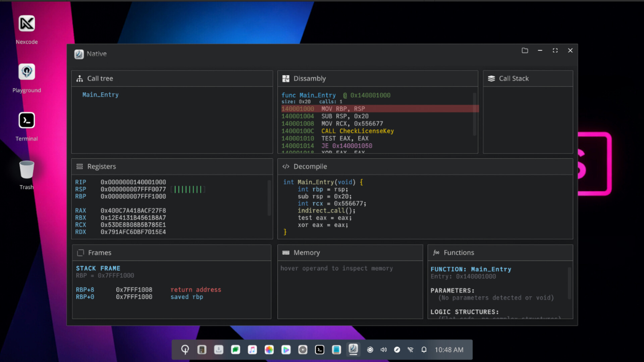
Task: Click the Dissambly puzzle-piece panel icon
Action: coord(286,78)
